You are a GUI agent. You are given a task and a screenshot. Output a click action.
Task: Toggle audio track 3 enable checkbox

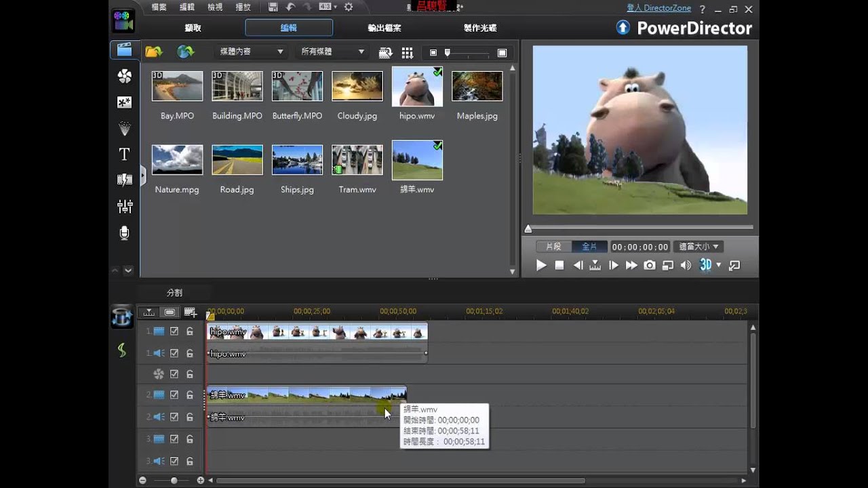[x=174, y=461]
